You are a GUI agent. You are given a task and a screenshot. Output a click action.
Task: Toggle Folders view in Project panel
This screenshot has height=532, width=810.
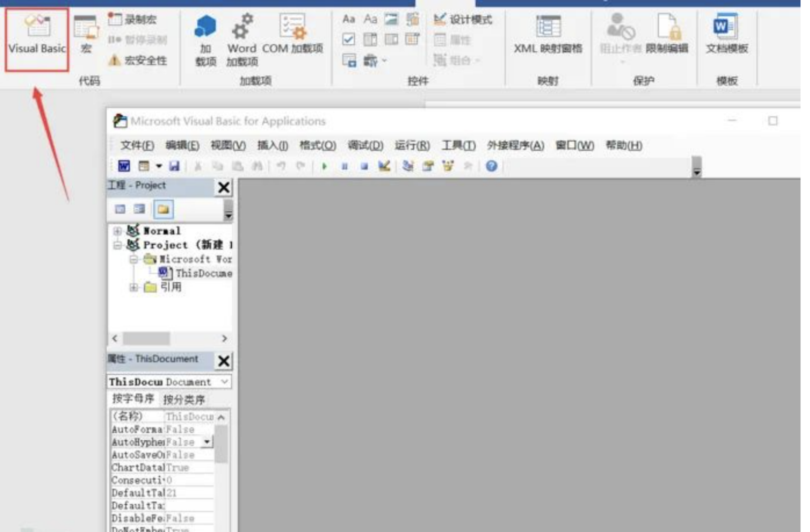click(163, 209)
